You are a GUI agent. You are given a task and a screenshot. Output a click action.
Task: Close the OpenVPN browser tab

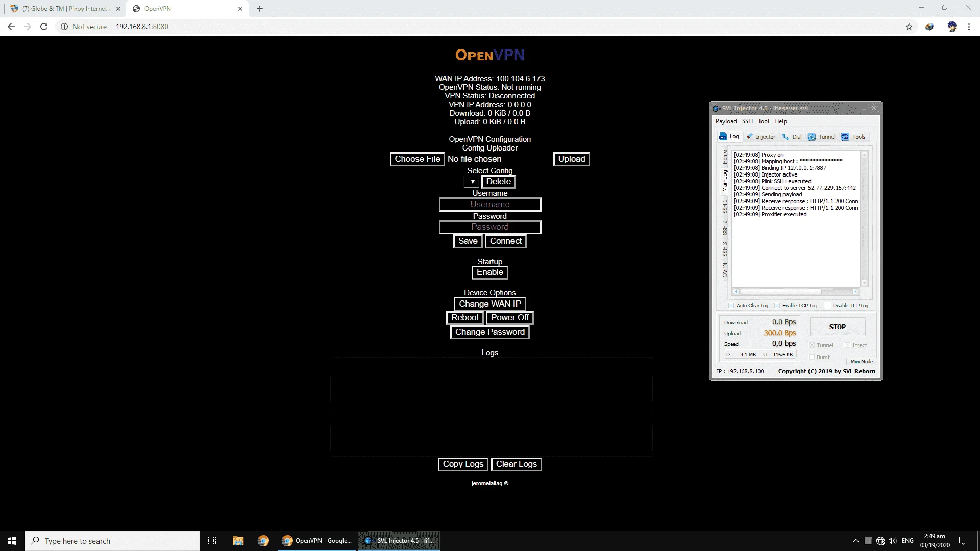(x=241, y=9)
